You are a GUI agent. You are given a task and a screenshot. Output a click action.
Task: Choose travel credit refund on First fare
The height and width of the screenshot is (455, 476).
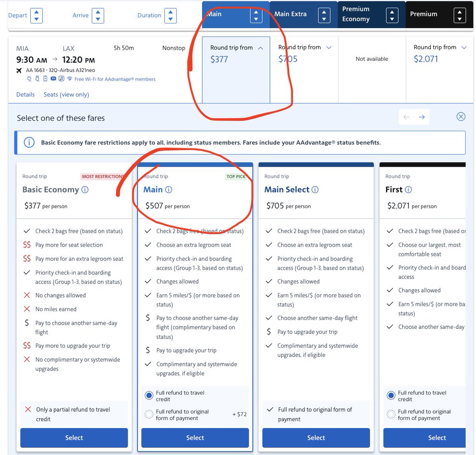point(391,395)
